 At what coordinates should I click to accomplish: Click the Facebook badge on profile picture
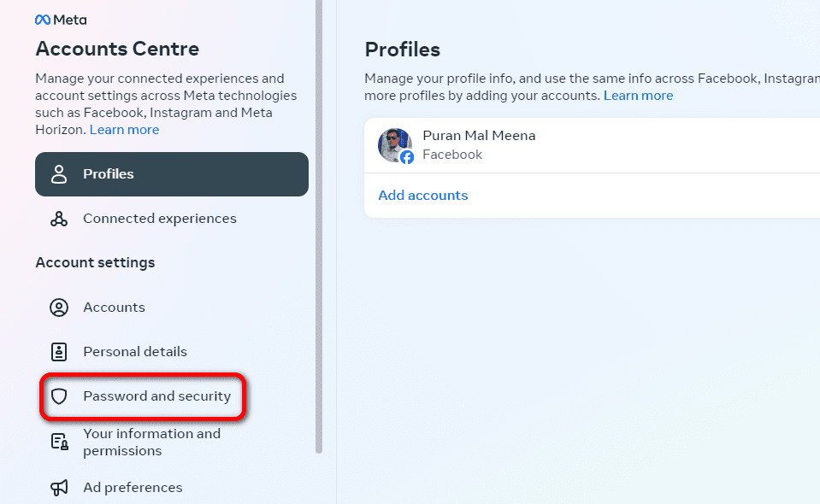[407, 156]
